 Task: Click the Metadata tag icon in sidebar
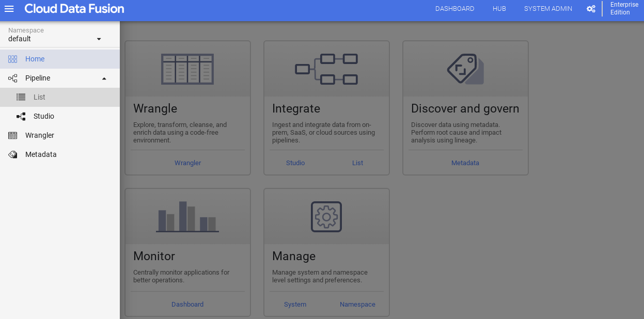pos(13,154)
